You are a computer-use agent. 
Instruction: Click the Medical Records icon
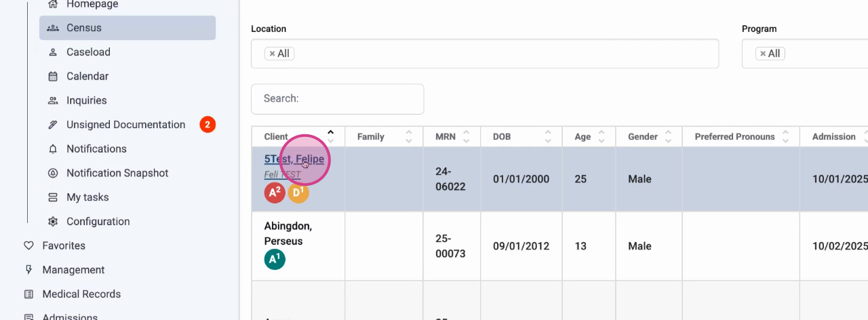click(x=28, y=294)
